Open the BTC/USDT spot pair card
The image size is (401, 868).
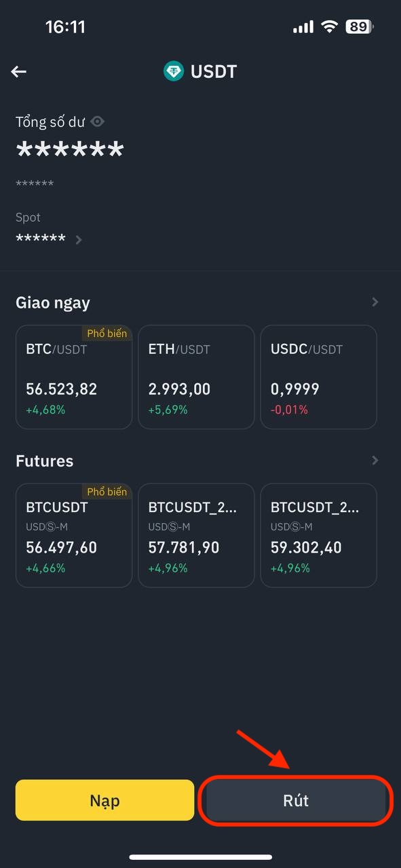click(x=74, y=377)
